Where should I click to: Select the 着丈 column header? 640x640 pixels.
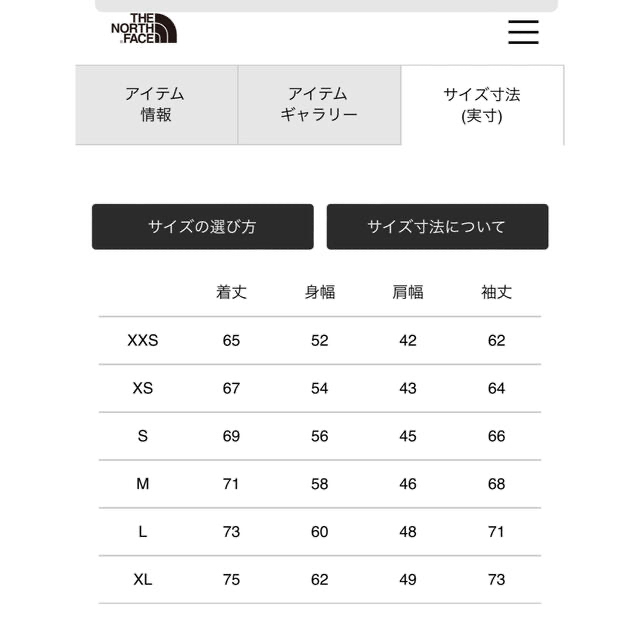pyautogui.click(x=231, y=292)
